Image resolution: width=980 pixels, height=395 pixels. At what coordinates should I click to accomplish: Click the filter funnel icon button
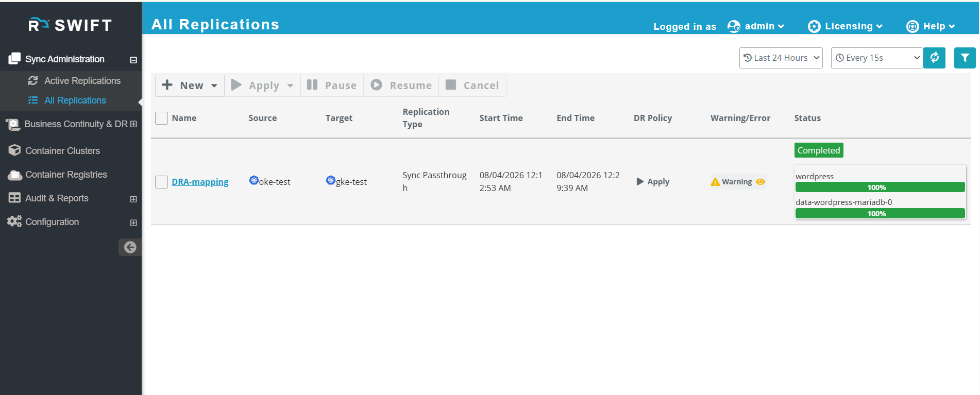pos(965,58)
